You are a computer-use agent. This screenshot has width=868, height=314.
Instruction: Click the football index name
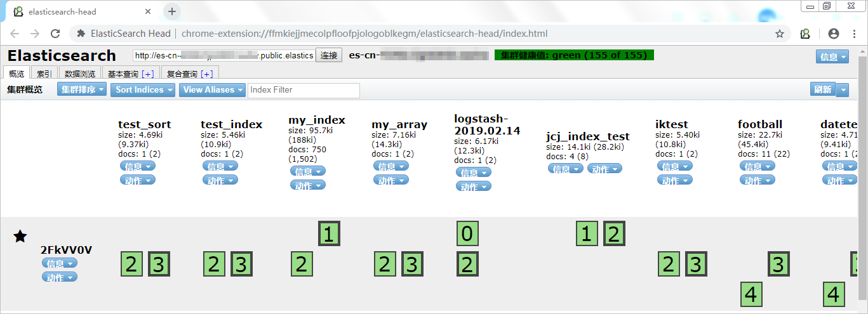pos(760,124)
